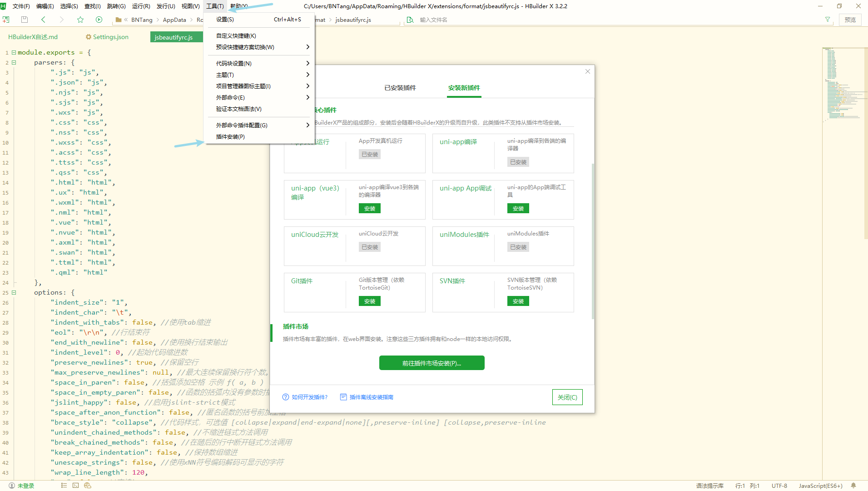Image resolution: width=868 pixels, height=491 pixels.
Task: Close the plugin install dialog with X
Action: point(588,71)
